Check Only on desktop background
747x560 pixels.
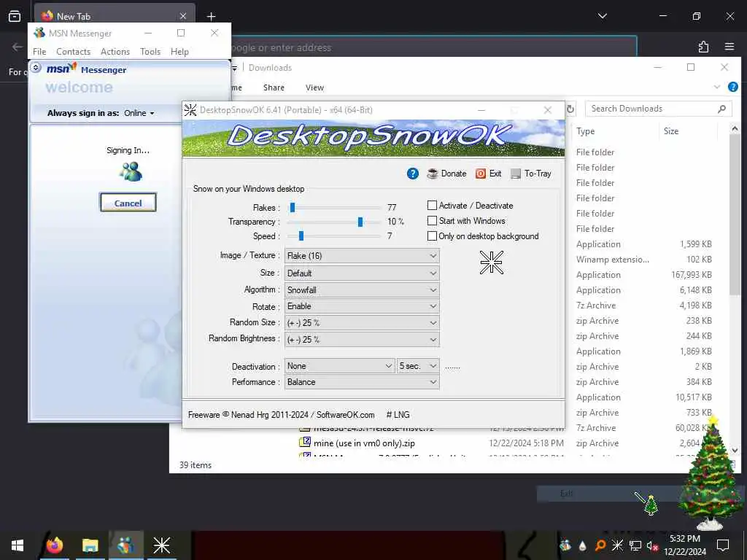pos(432,236)
